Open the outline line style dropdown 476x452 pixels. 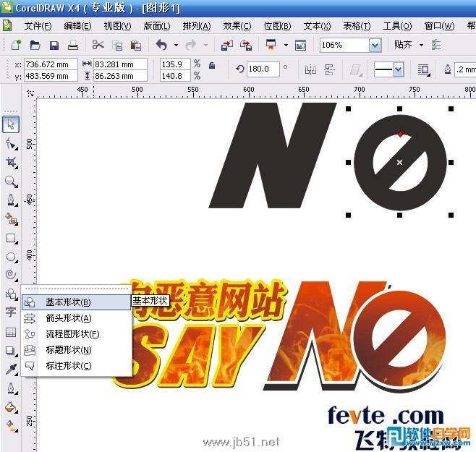(x=399, y=70)
